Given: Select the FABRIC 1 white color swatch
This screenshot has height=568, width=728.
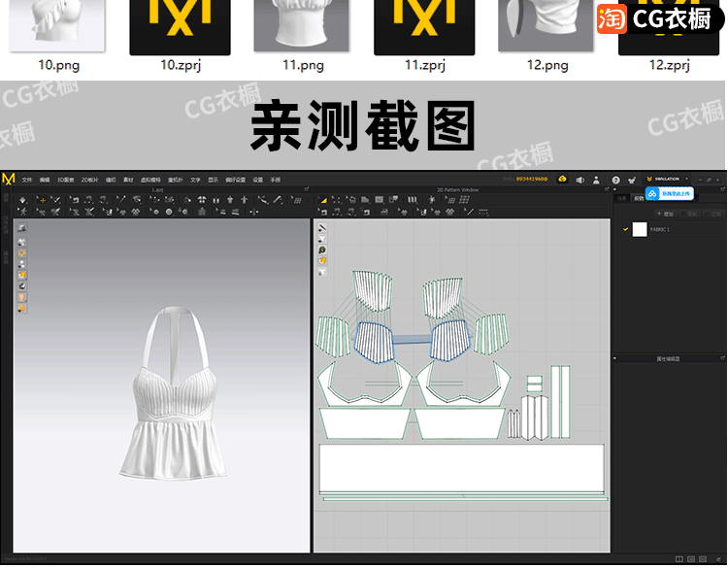Looking at the screenshot, I should 640,229.
